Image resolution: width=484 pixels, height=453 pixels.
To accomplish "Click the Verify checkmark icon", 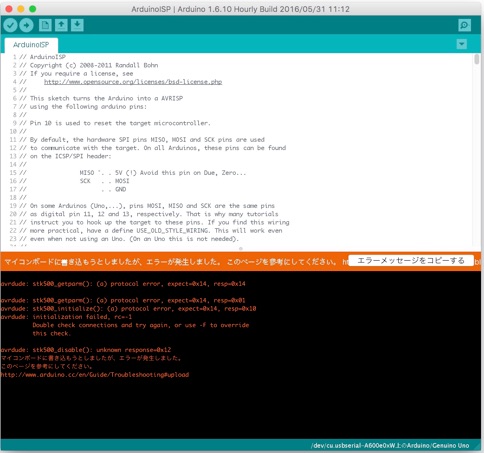I will 10,25.
